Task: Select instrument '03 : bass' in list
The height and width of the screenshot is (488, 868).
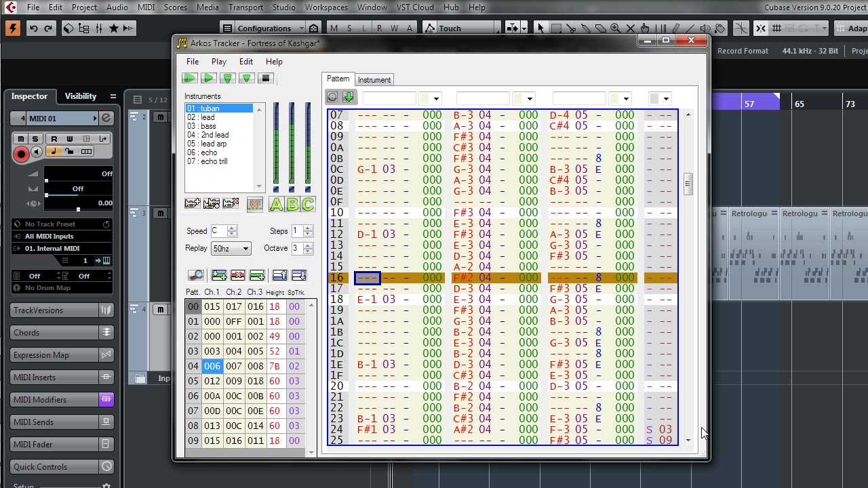Action: [218, 126]
